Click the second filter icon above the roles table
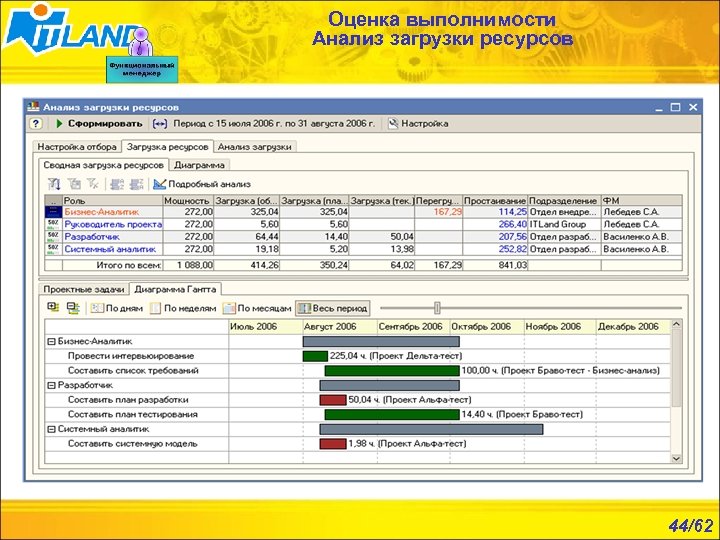The width and height of the screenshot is (720, 540). click(74, 184)
